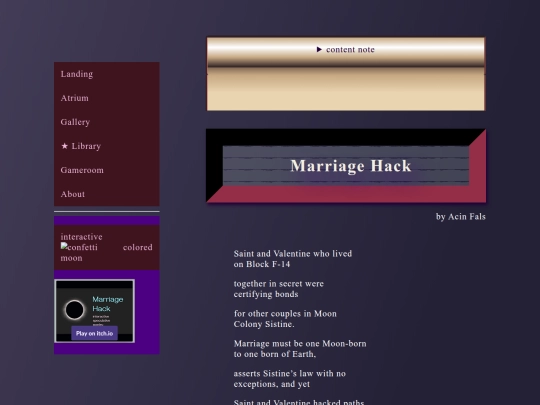This screenshot has height=405, width=540.
Task: Open the Landing page link
Action: [77, 74]
